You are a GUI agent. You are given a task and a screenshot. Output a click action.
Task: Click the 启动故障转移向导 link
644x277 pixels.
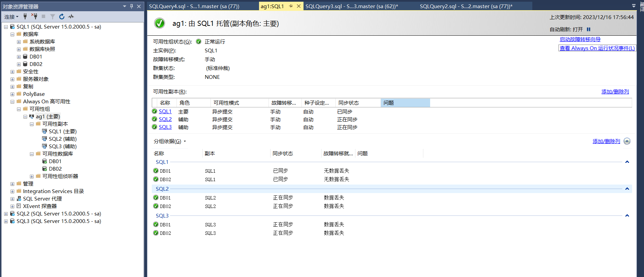[580, 39]
